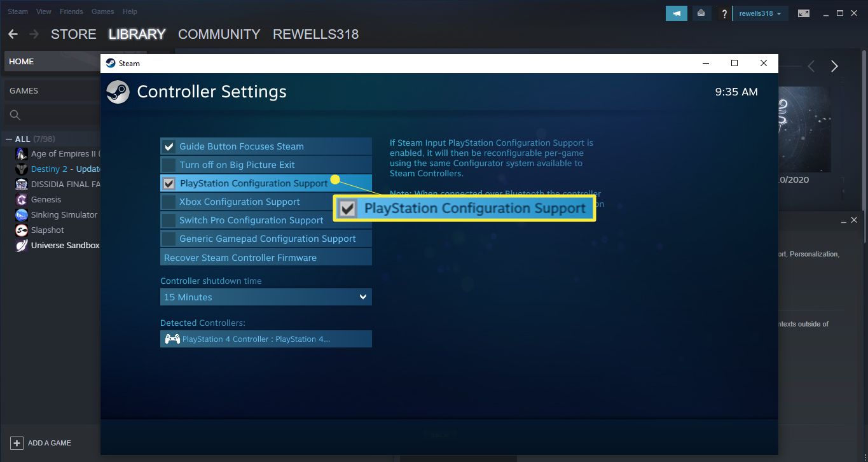Image resolution: width=868 pixels, height=462 pixels.
Task: Select Universe Sandbox in game list
Action: coord(65,245)
